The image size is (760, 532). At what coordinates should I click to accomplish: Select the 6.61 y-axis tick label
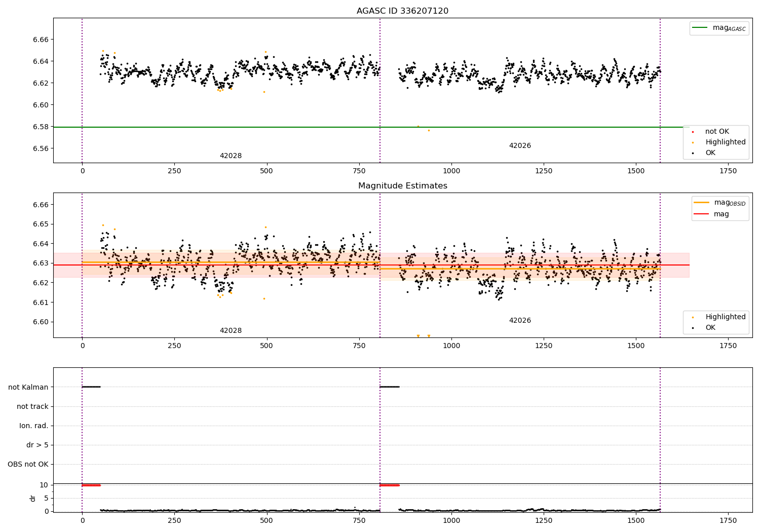[41, 302]
